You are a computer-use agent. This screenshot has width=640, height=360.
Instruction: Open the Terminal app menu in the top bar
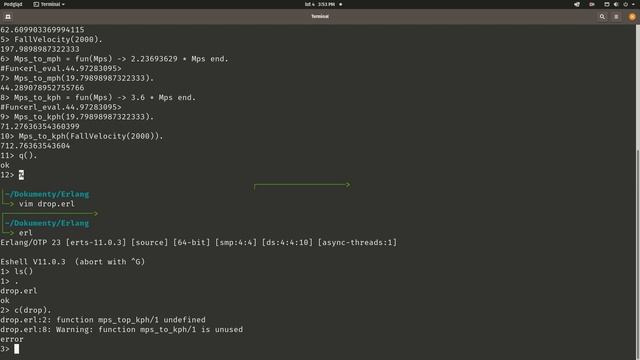[49, 4]
